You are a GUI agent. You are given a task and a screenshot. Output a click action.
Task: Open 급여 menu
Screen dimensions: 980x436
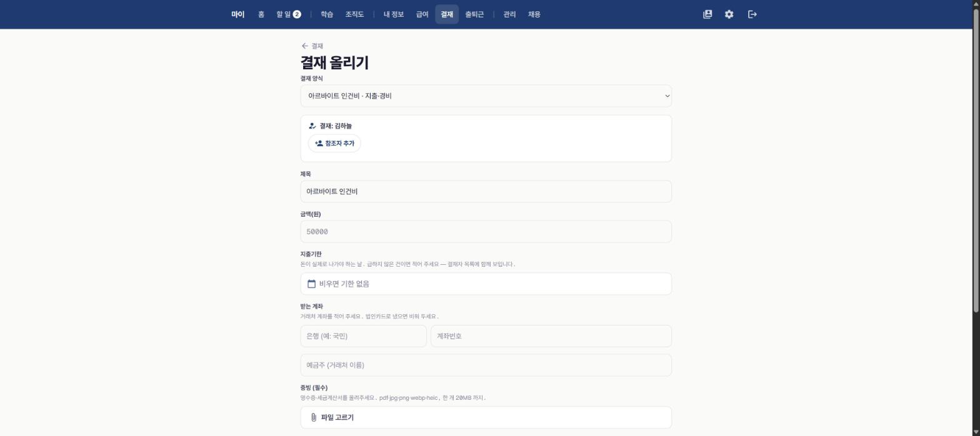coord(422,14)
